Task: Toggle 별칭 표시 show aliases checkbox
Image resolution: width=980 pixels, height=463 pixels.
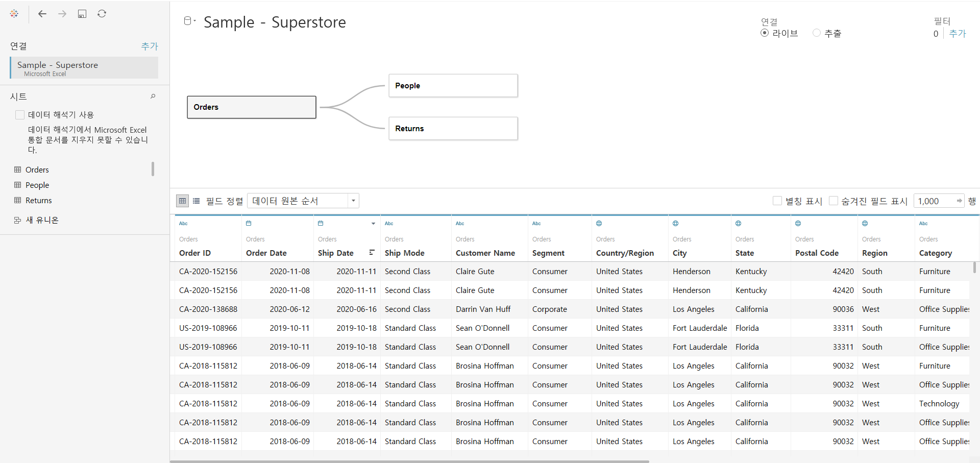Action: (777, 201)
